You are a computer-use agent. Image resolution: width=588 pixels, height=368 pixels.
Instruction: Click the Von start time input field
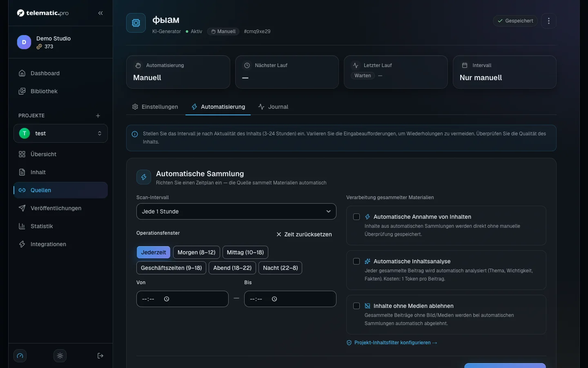[x=183, y=299]
